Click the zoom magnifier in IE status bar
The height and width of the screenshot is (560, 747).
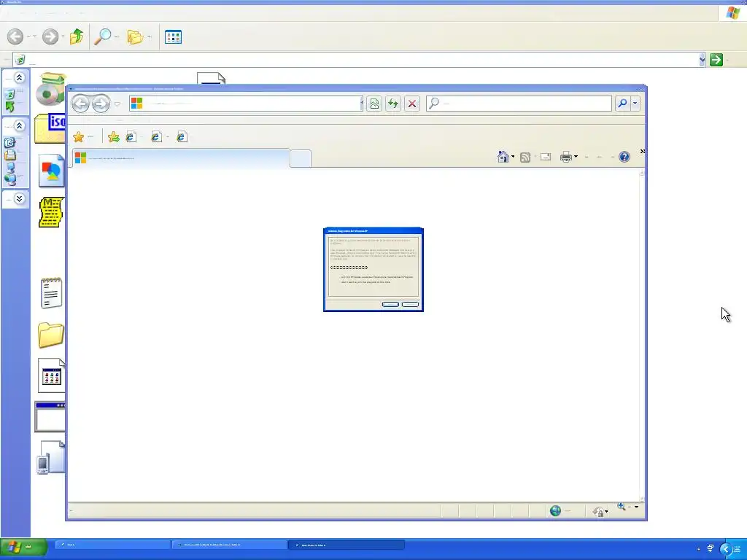tap(622, 506)
